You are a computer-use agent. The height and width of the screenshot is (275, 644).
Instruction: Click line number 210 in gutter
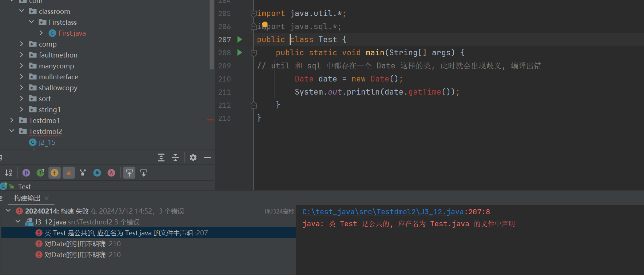point(224,79)
